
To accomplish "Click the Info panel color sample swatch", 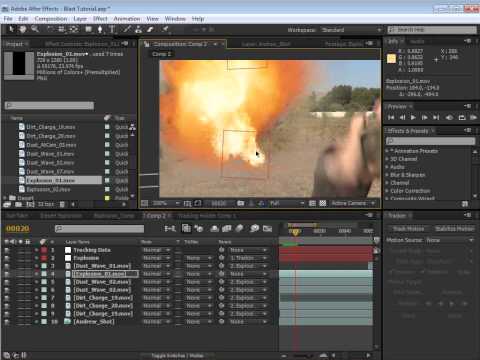I will pos(391,58).
